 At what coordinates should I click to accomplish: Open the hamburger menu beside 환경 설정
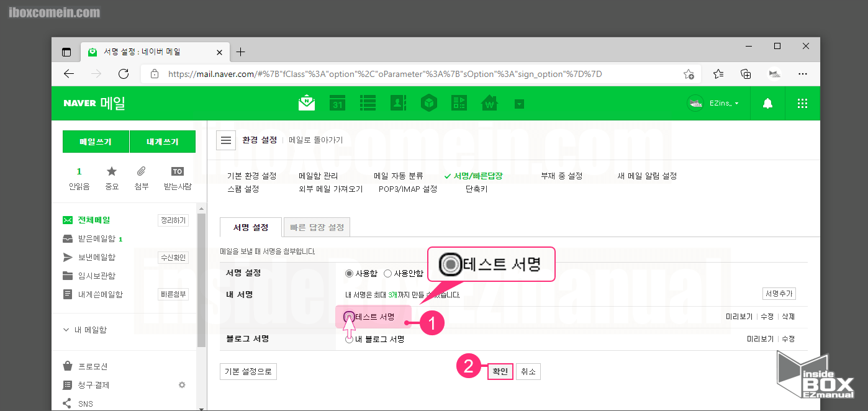226,139
